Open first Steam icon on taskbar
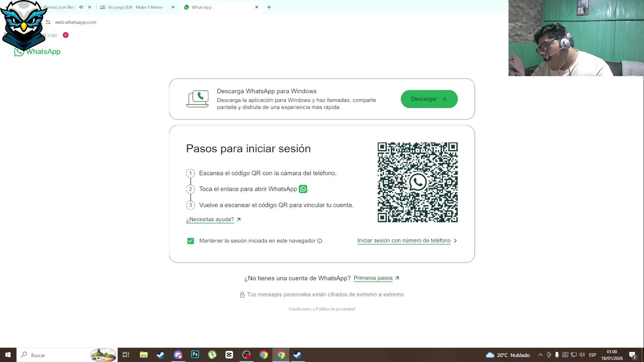This screenshot has height=362, width=644. coord(160,355)
